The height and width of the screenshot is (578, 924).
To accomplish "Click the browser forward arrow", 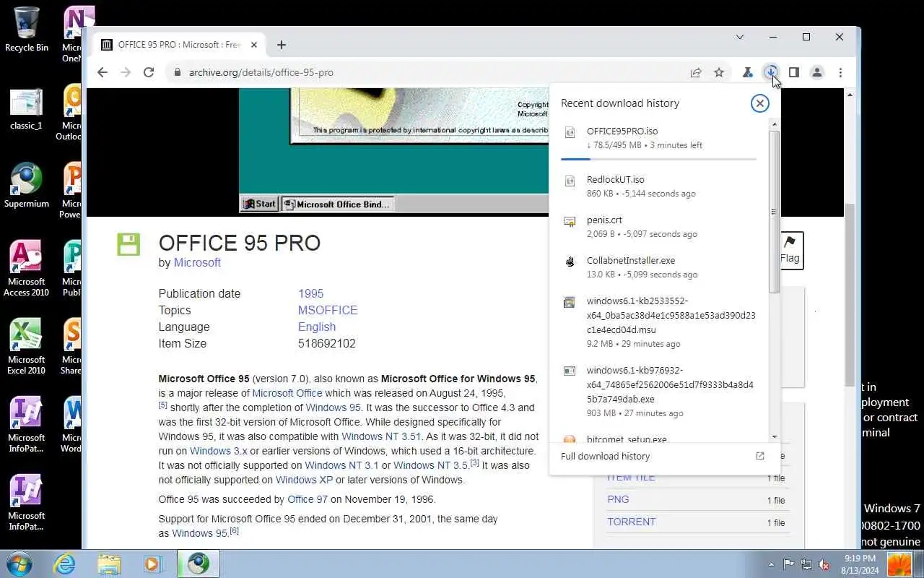I will 126,72.
